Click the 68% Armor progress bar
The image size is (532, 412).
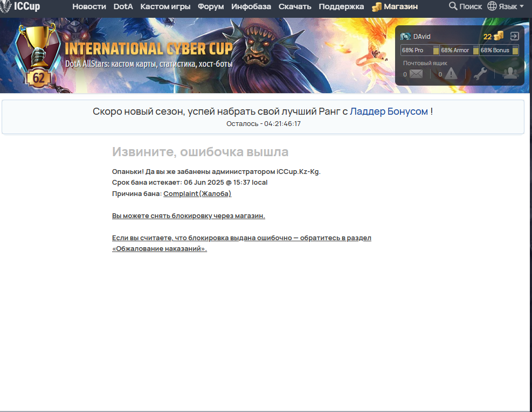tap(459, 50)
